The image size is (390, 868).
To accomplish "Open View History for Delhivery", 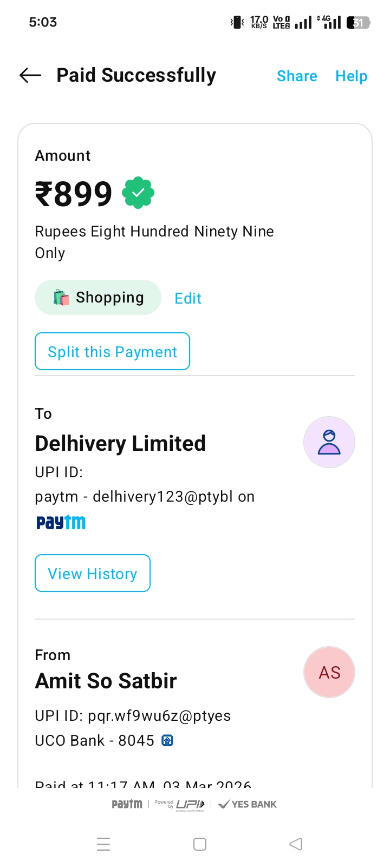I will point(93,574).
